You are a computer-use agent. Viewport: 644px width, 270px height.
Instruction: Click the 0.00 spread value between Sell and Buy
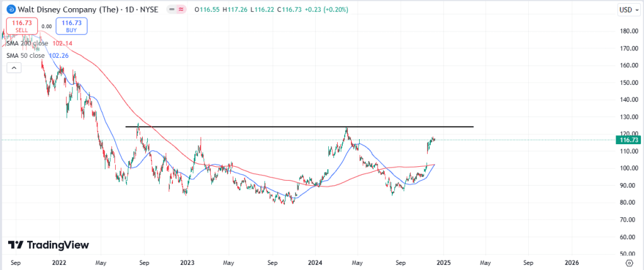pos(47,26)
